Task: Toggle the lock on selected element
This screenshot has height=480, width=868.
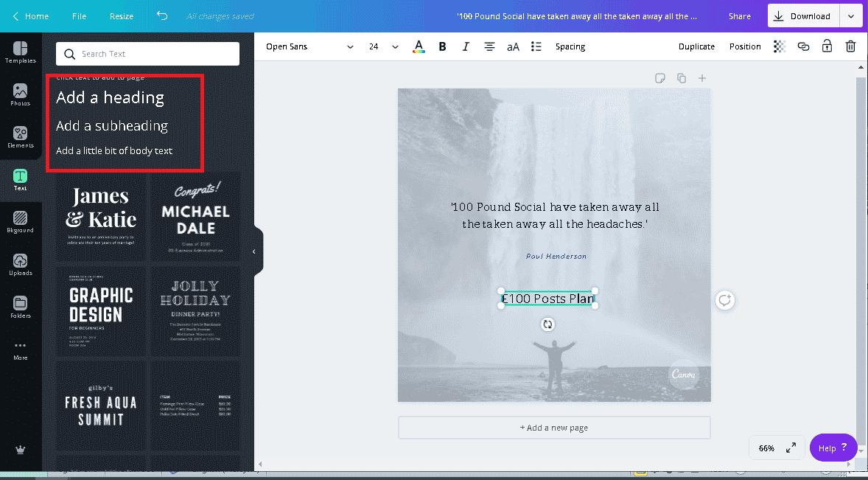Action: point(827,46)
